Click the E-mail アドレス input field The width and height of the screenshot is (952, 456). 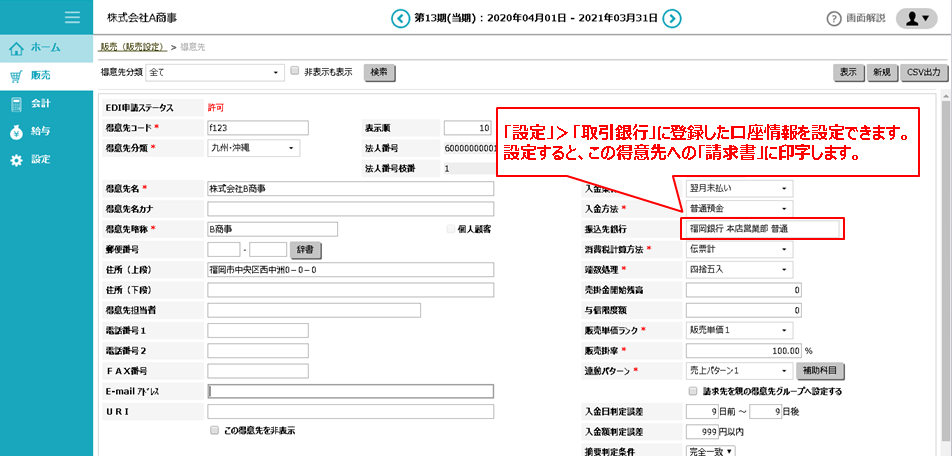pyautogui.click(x=350, y=391)
